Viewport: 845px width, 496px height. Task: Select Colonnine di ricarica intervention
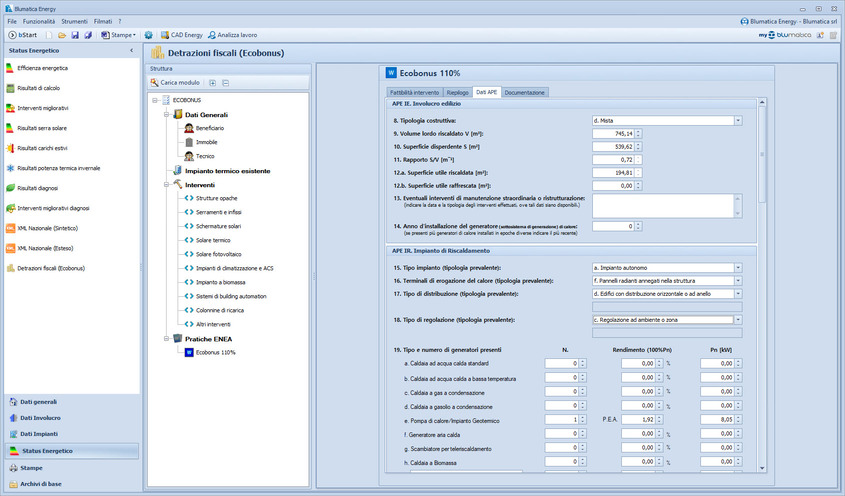pyautogui.click(x=220, y=311)
